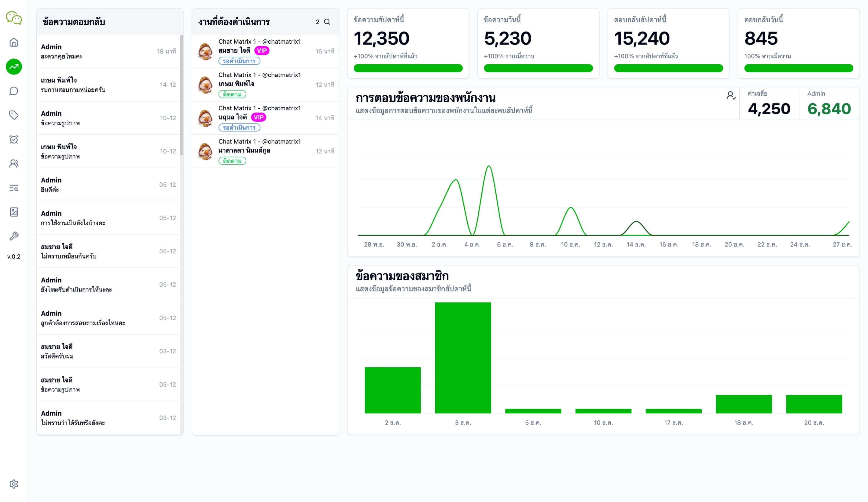This screenshot has height=502, width=868.
Task: Open the home icon in sidebar
Action: [14, 42]
